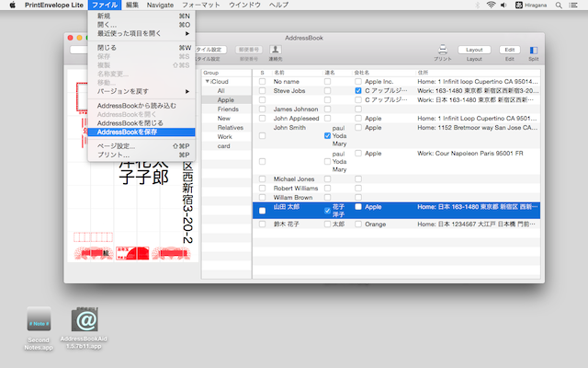This screenshot has width=588, height=368.
Task: Select the Friends group
Action: pyautogui.click(x=228, y=109)
